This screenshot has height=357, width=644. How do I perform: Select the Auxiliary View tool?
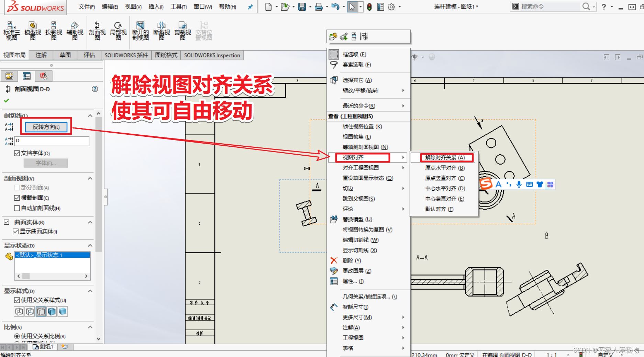pos(75,31)
